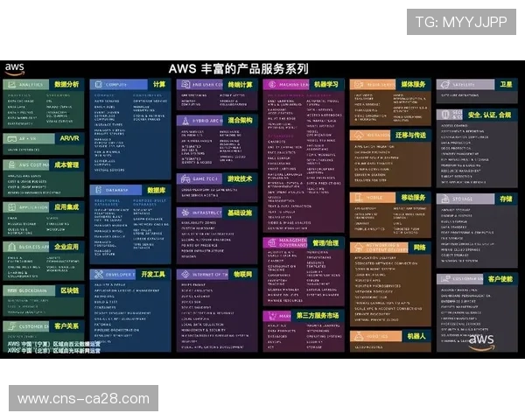Click the Hybrid Architecture icon
Image resolution: width=525 pixels, height=420 pixels.
(x=185, y=121)
